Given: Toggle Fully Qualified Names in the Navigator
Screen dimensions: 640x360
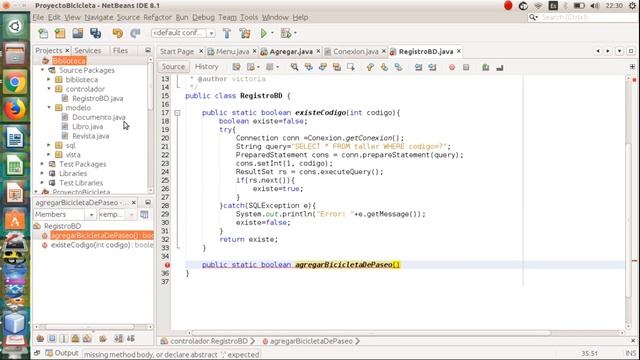Looking at the screenshot, I should point(102,338).
